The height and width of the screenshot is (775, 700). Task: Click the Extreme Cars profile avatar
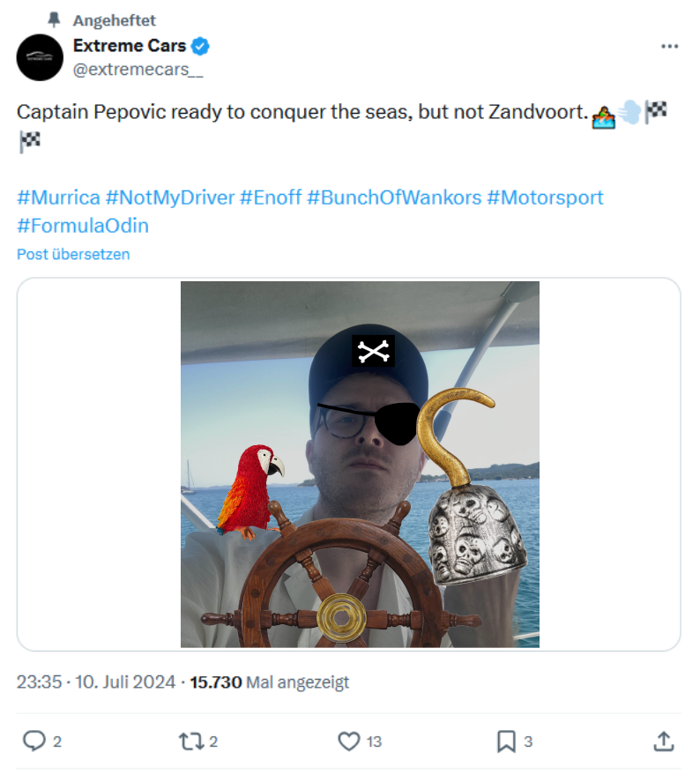tap(40, 57)
